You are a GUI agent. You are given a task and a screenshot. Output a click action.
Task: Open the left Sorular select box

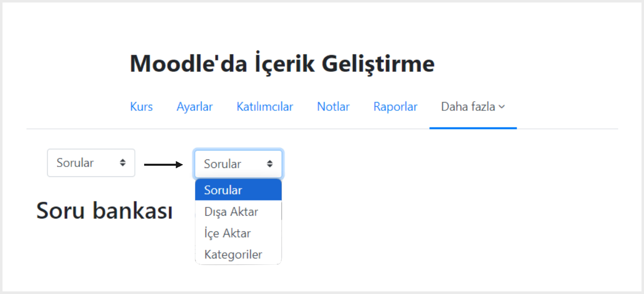91,163
